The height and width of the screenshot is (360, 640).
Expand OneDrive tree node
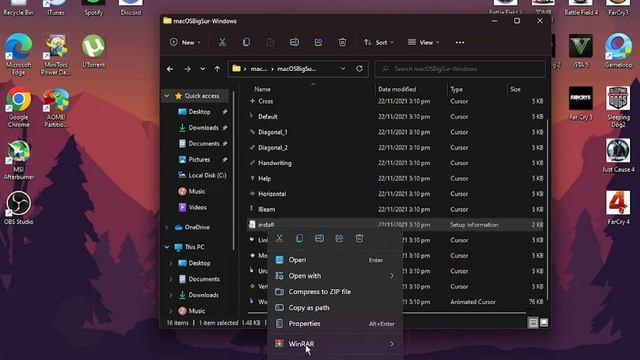click(167, 227)
